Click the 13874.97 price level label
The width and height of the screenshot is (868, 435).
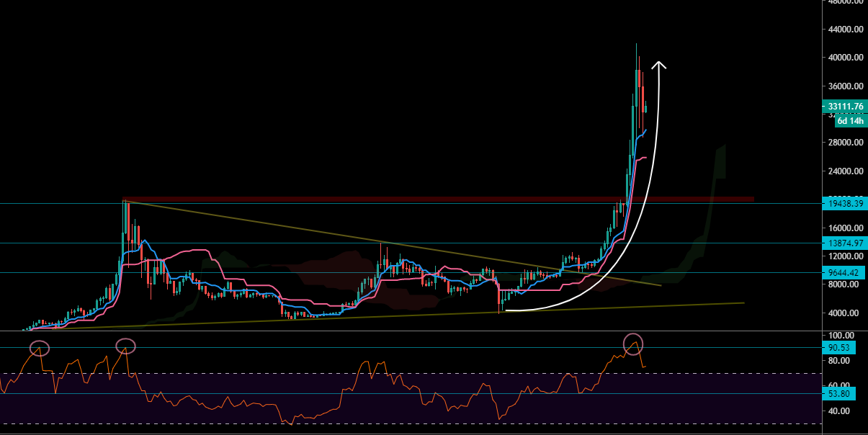(844, 243)
